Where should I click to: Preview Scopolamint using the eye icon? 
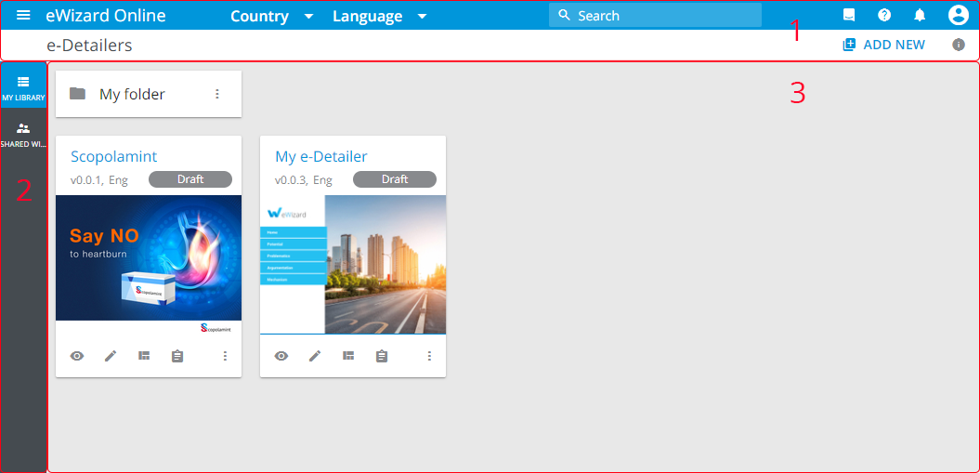[x=77, y=356]
